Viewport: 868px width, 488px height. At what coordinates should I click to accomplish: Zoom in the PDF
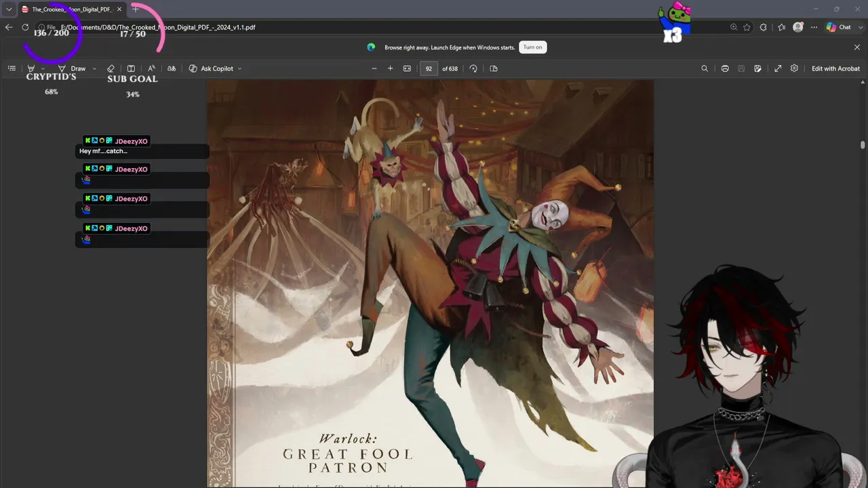[x=390, y=68]
